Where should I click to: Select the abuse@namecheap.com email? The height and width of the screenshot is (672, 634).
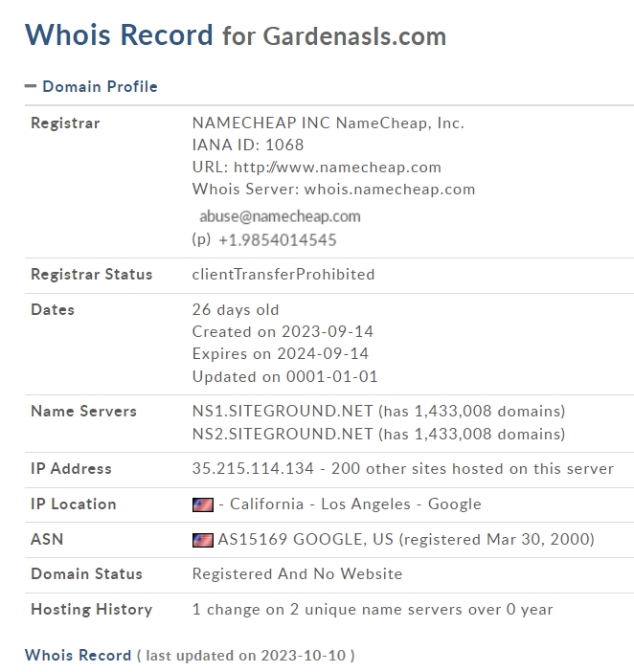click(x=280, y=216)
